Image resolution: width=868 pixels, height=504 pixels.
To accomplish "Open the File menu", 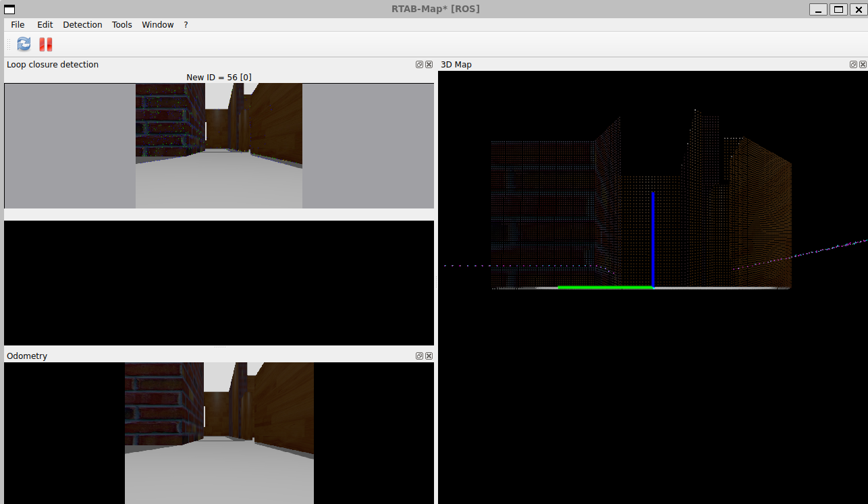I will coord(18,25).
